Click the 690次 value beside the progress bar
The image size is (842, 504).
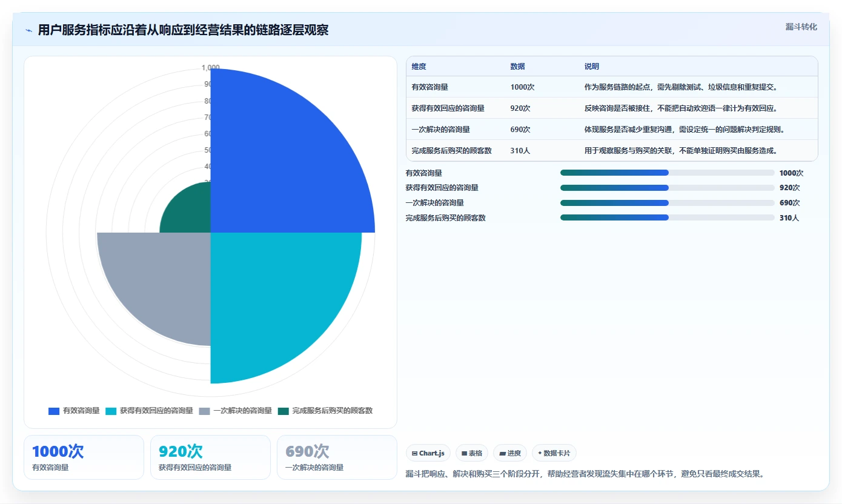(x=789, y=203)
